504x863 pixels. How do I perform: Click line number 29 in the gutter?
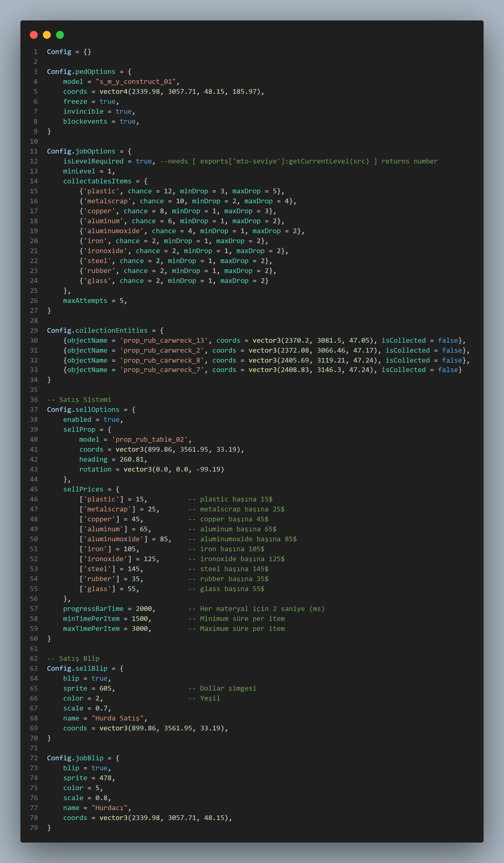click(34, 330)
